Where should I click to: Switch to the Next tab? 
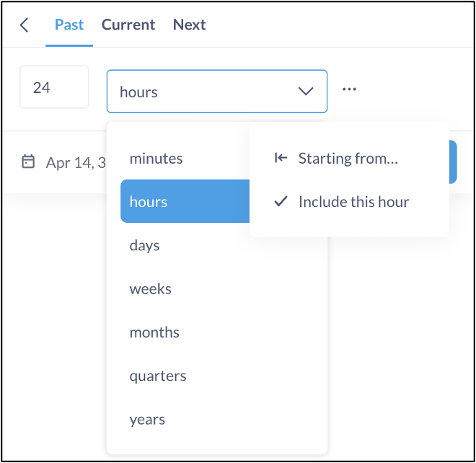point(190,25)
